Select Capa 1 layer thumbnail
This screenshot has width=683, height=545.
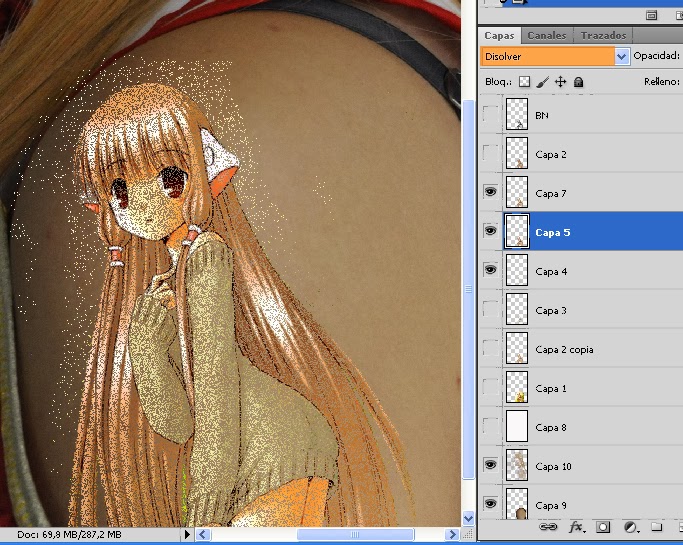point(517,387)
